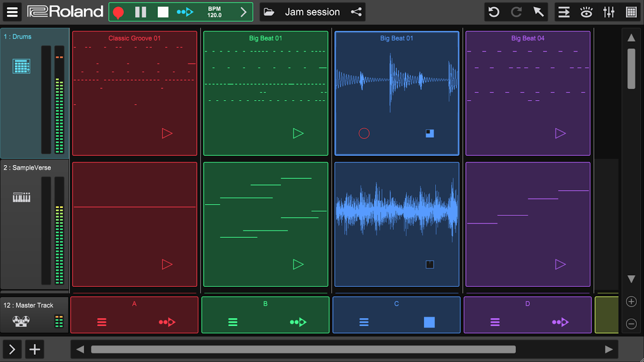The image size is (644, 362).
Task: Launch scene B
Action: point(298,322)
